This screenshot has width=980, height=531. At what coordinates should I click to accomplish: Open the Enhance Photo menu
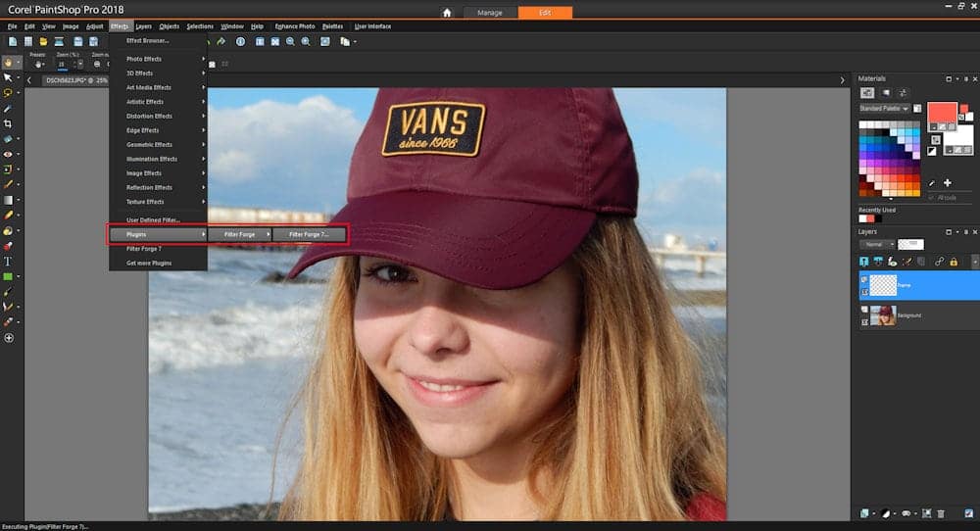coord(294,26)
